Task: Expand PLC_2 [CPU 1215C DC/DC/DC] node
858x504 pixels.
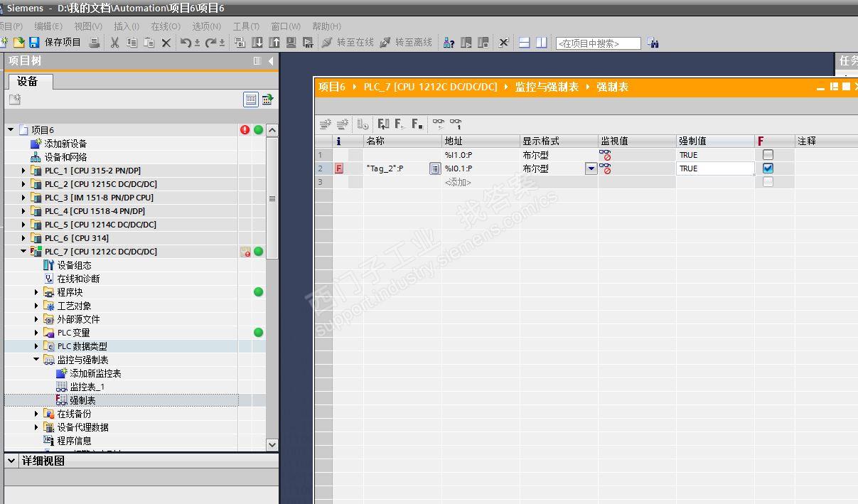Action: pos(23,184)
